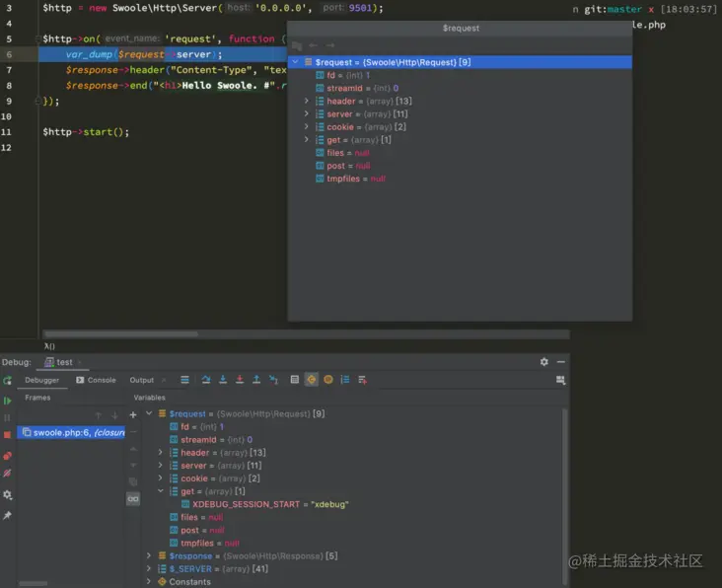This screenshot has height=588, width=722.
Task: Click $http->start() code line
Action: point(86,132)
